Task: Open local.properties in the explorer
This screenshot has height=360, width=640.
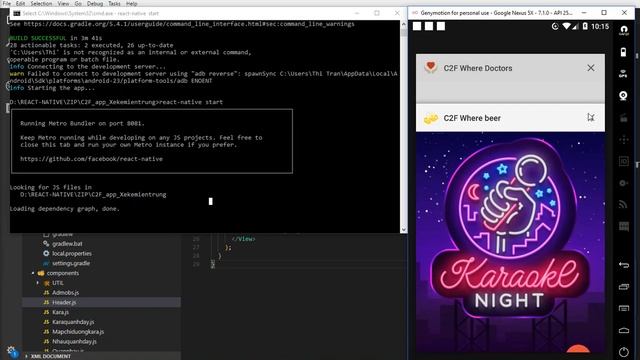Action: [72, 253]
